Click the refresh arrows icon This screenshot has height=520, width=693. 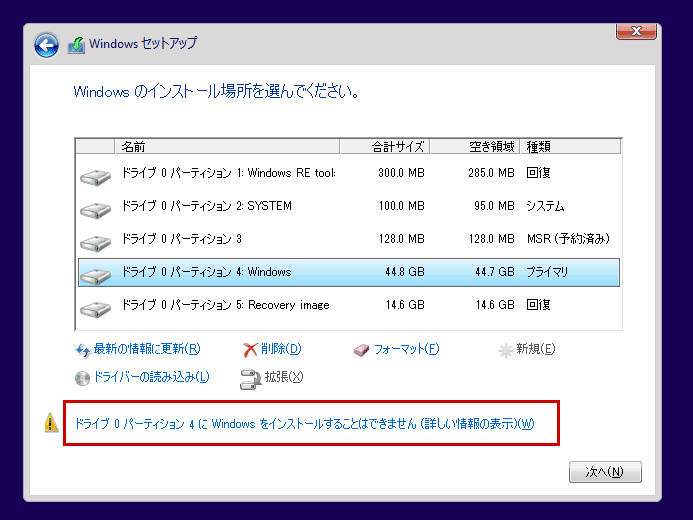(83, 350)
